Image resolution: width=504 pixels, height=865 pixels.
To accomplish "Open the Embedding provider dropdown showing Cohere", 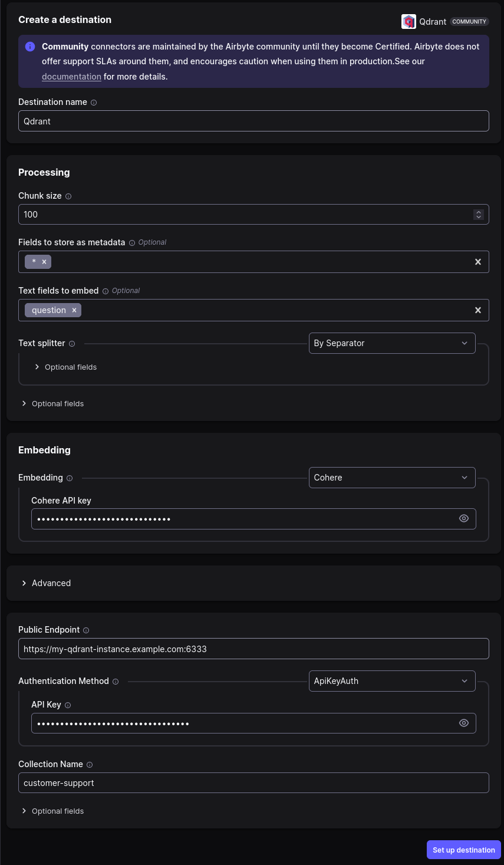I will [x=392, y=478].
